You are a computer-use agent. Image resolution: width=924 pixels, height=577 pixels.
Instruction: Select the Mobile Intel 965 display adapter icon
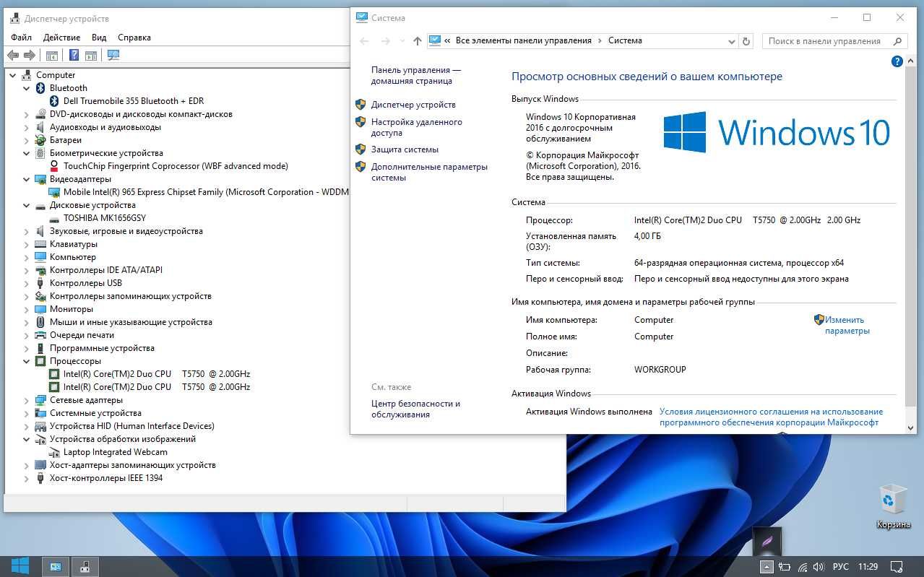[x=54, y=192]
